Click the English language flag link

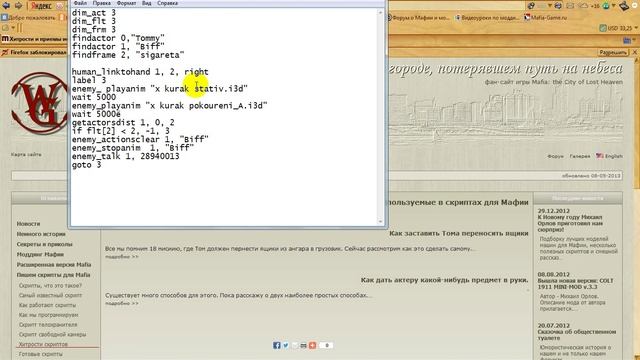pyautogui.click(x=609, y=156)
